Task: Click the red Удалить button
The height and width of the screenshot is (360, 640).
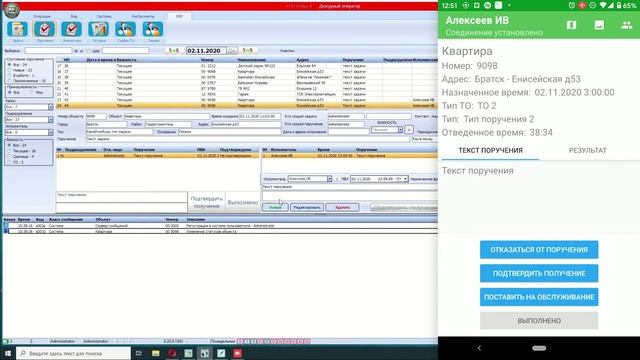Action: tap(342, 207)
